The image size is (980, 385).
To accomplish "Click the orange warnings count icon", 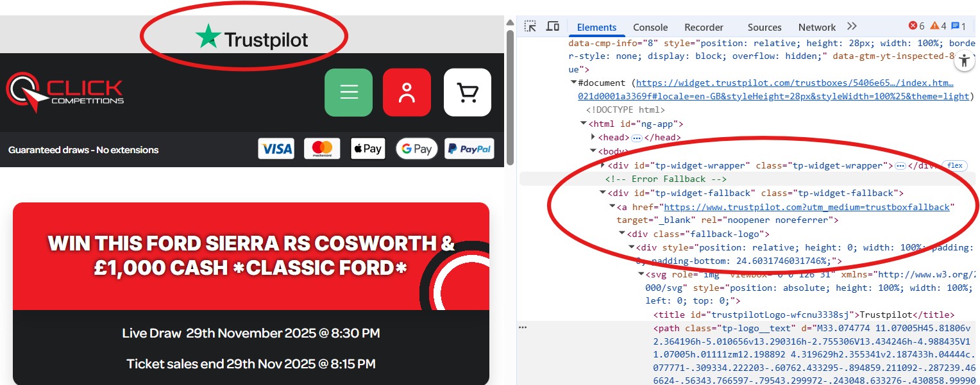I will coord(938,26).
